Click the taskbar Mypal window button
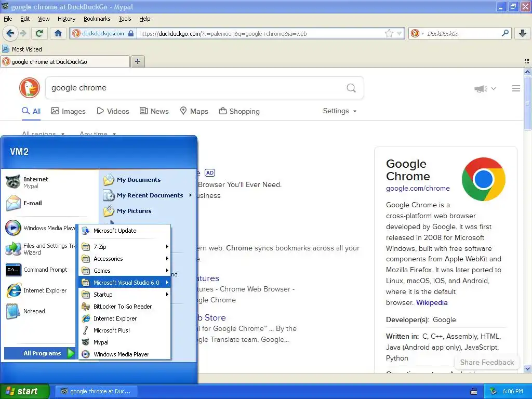 [96, 391]
